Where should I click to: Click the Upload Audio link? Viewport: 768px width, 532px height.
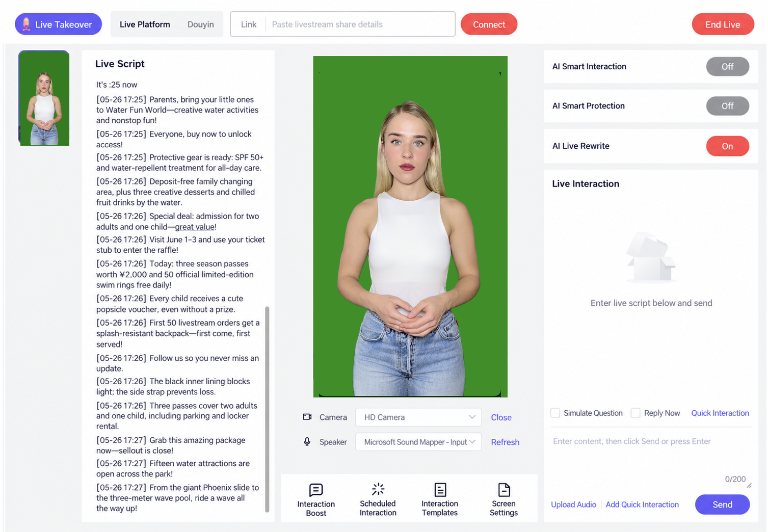[573, 504]
